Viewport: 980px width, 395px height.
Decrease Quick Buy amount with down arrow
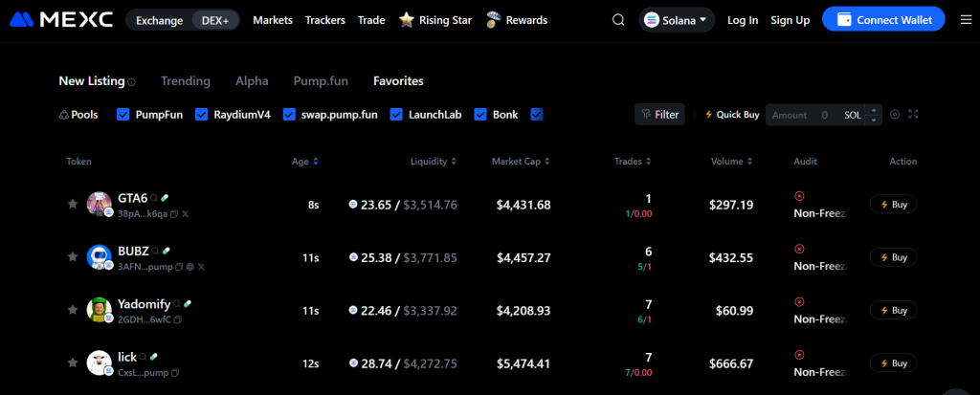[874, 120]
